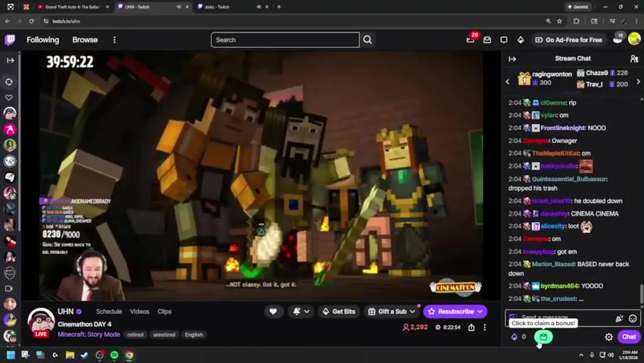Switch to the Clips tab
Screen dimensions: 644x363
click(164, 312)
